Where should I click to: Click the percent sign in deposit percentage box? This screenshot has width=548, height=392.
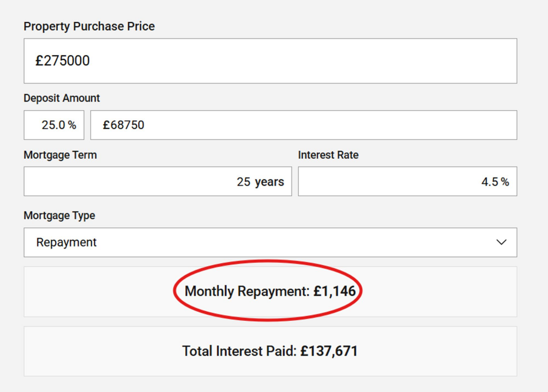pos(72,125)
